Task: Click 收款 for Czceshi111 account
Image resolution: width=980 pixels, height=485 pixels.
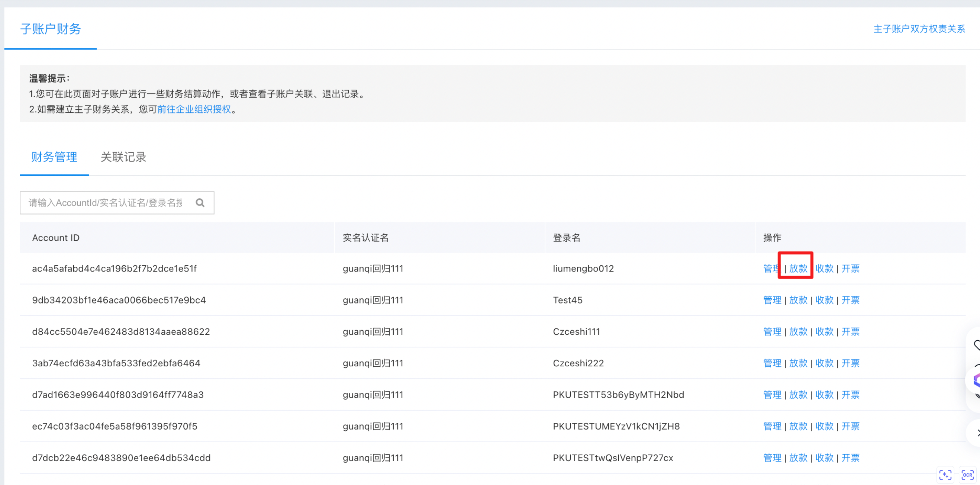Action: [x=824, y=332]
